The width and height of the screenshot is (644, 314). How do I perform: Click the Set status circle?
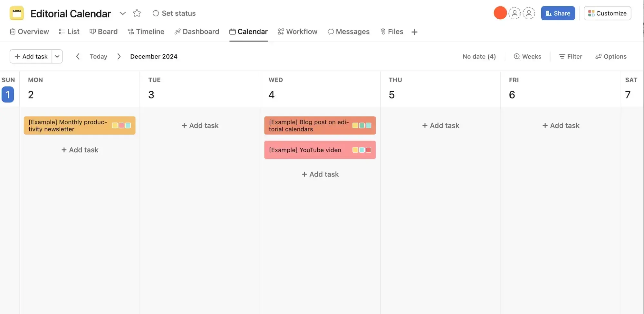point(156,13)
